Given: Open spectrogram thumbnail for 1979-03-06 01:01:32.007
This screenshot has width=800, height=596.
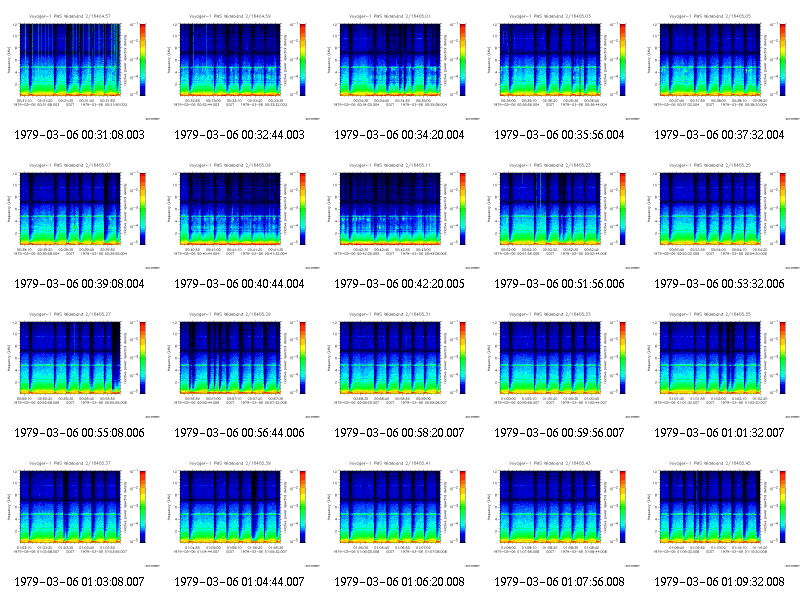Looking at the screenshot, I should point(720,364).
